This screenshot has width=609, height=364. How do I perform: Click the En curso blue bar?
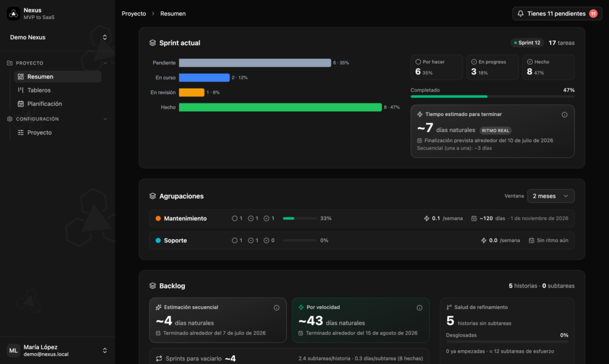click(205, 78)
